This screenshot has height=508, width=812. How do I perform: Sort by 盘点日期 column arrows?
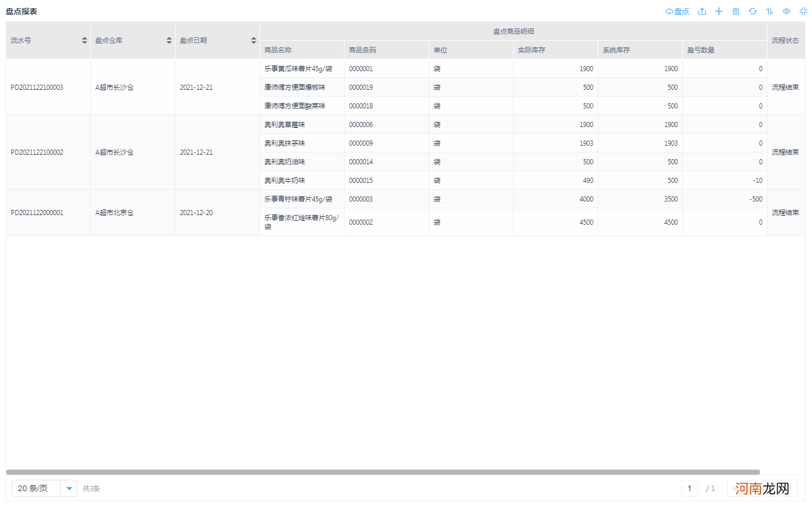pos(254,41)
